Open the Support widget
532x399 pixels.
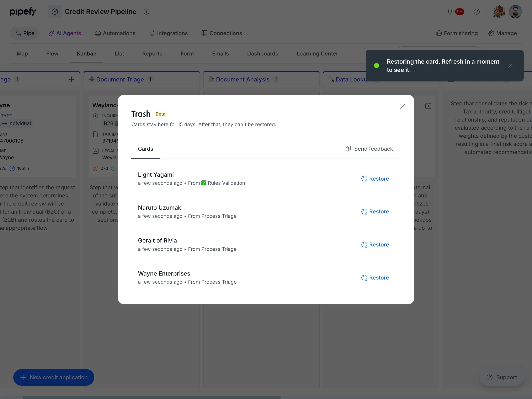point(502,377)
